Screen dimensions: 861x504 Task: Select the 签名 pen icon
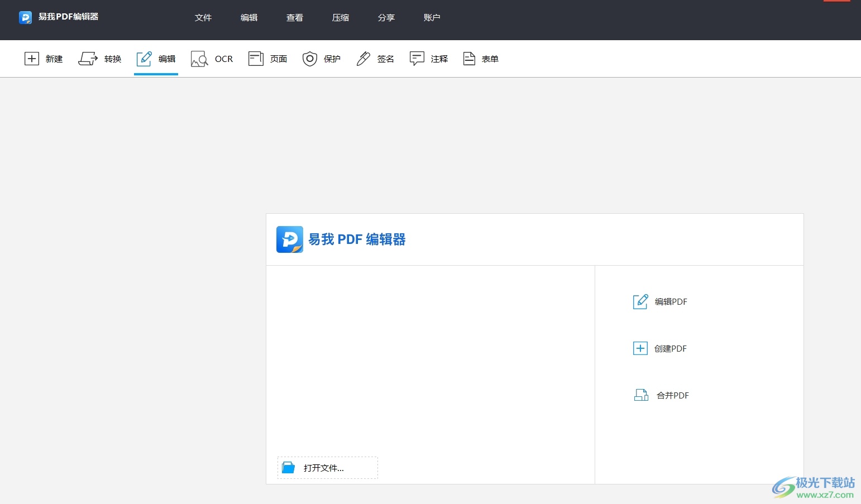click(x=363, y=59)
